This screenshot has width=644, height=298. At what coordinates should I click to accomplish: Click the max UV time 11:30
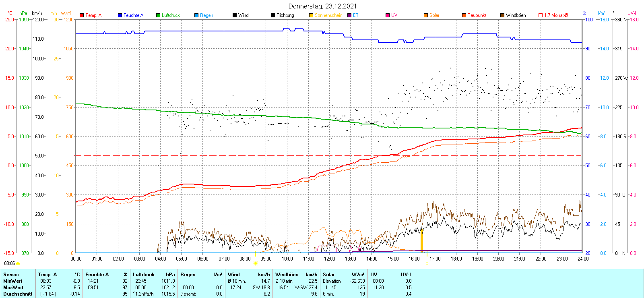pyautogui.click(x=378, y=288)
